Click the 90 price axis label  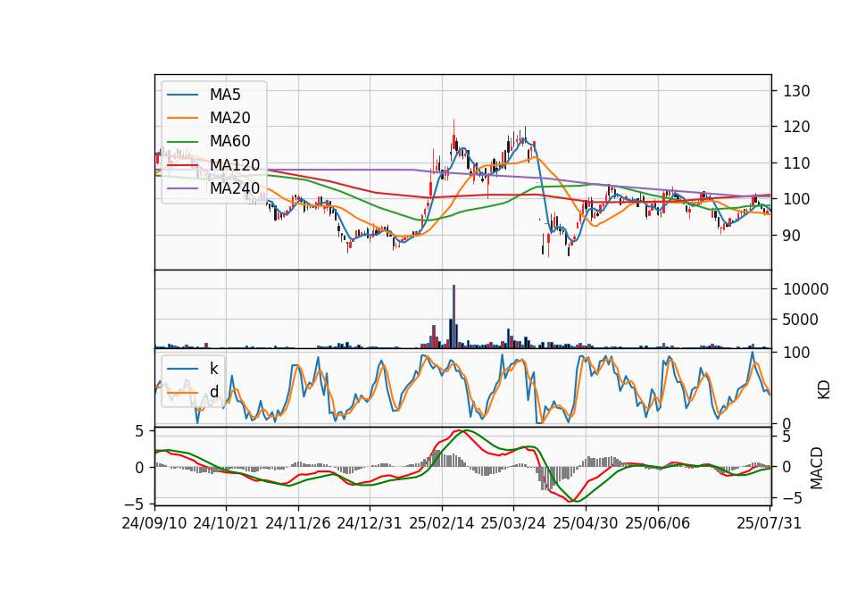pyautogui.click(x=792, y=236)
